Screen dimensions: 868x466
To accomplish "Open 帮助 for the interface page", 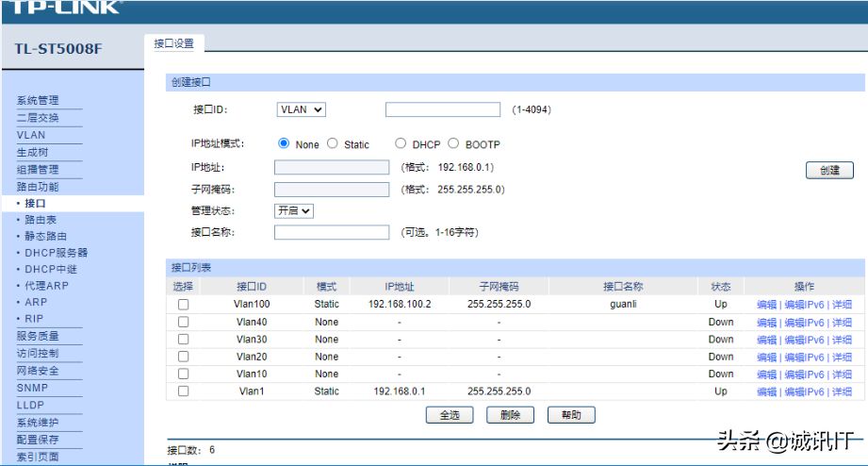I will (571, 415).
